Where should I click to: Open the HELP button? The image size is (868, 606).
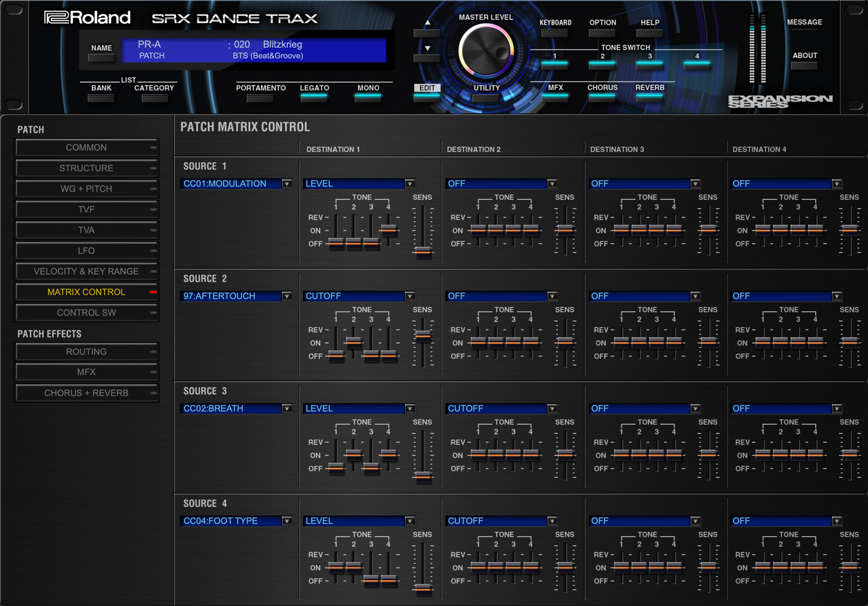tap(650, 32)
